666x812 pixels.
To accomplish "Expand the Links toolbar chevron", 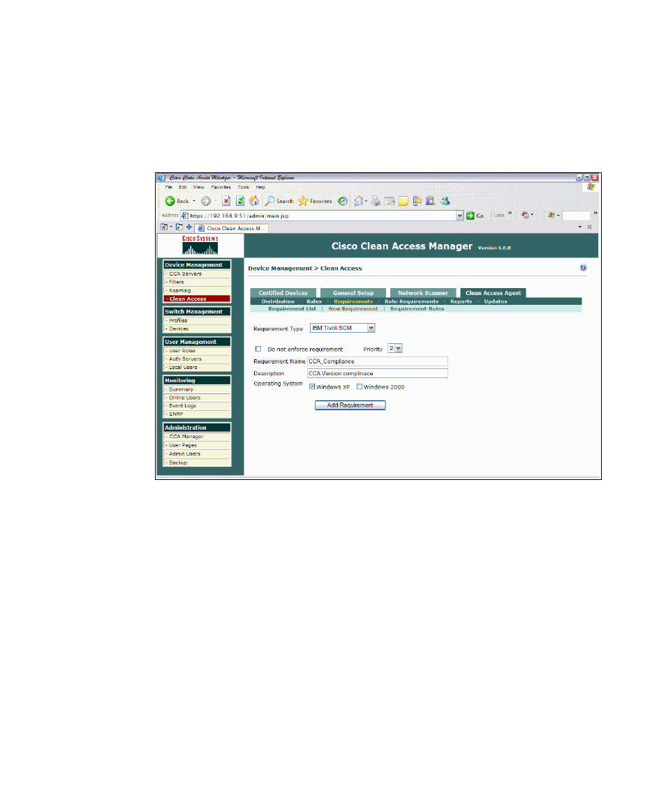I will point(510,213).
